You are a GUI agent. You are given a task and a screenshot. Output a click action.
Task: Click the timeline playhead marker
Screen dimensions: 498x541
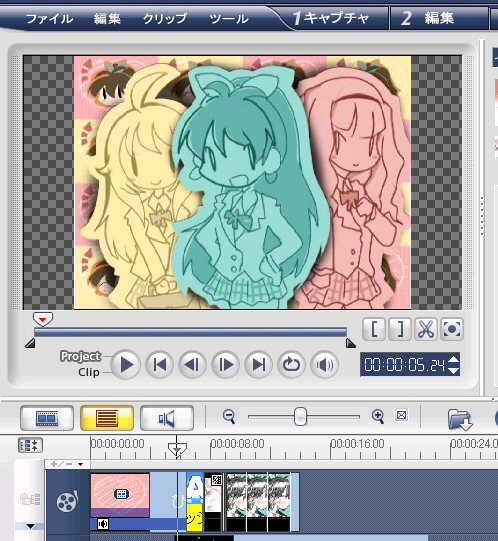[177, 449]
